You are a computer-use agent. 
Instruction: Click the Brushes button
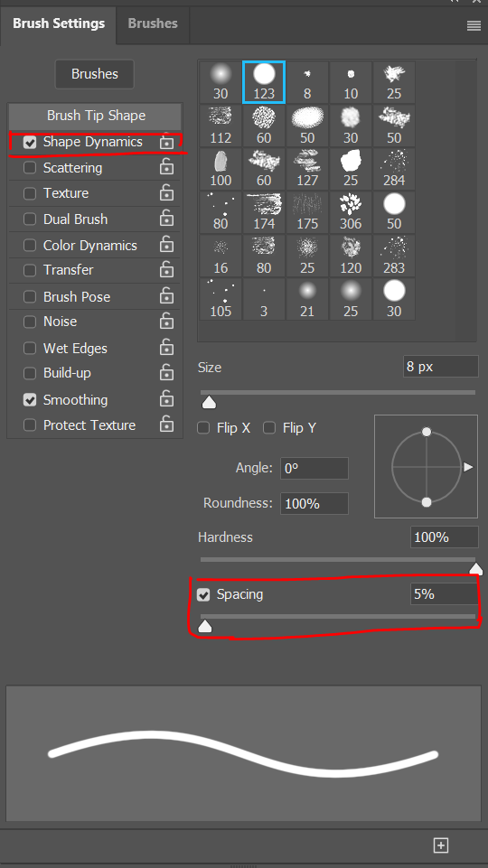(x=95, y=74)
